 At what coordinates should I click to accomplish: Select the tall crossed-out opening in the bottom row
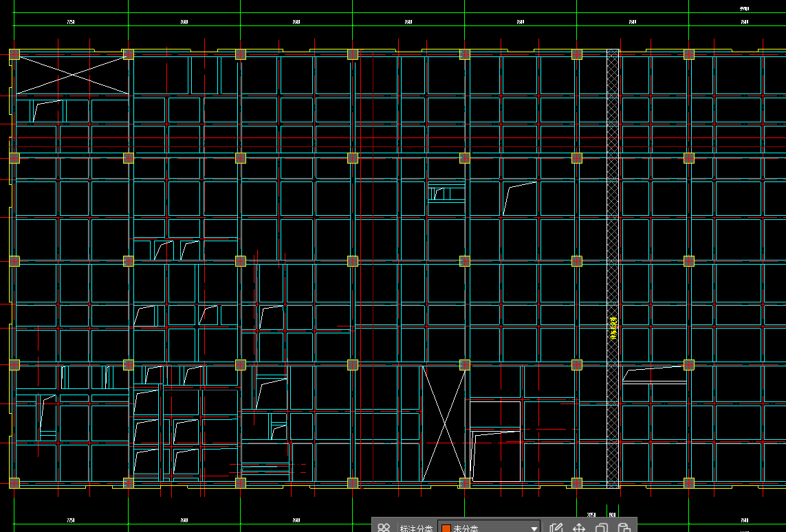coord(444,424)
